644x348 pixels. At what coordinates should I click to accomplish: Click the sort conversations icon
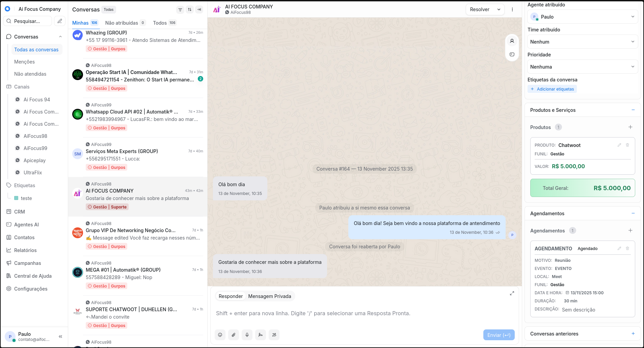[190, 9]
